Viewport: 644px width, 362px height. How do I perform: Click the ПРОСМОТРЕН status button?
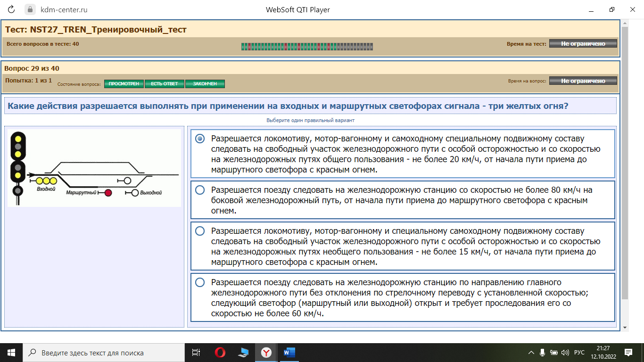click(124, 84)
